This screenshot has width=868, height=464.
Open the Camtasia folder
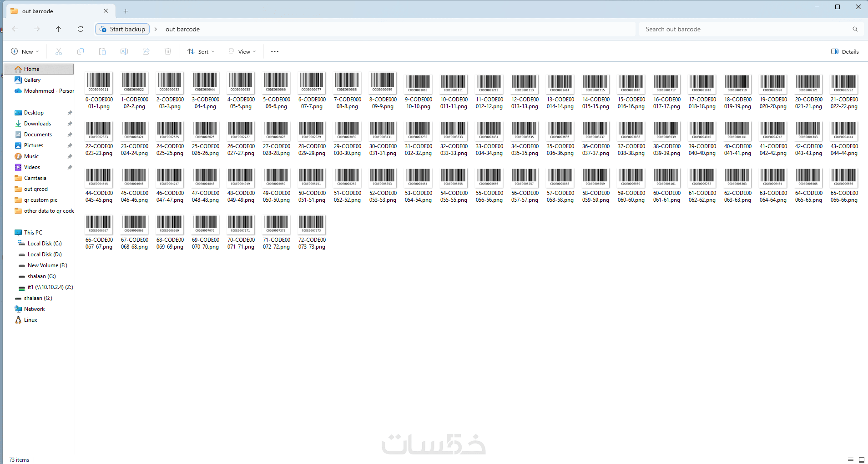pyautogui.click(x=35, y=178)
